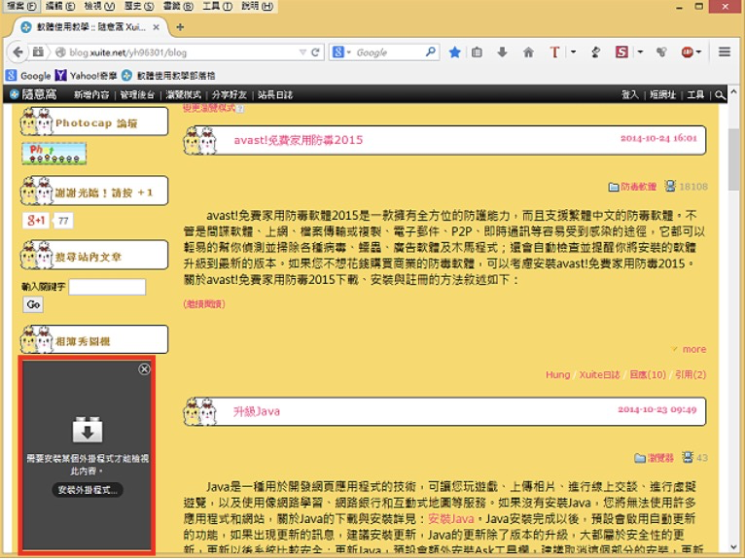Close the current browser tab
745x560 pixels.
point(156,27)
